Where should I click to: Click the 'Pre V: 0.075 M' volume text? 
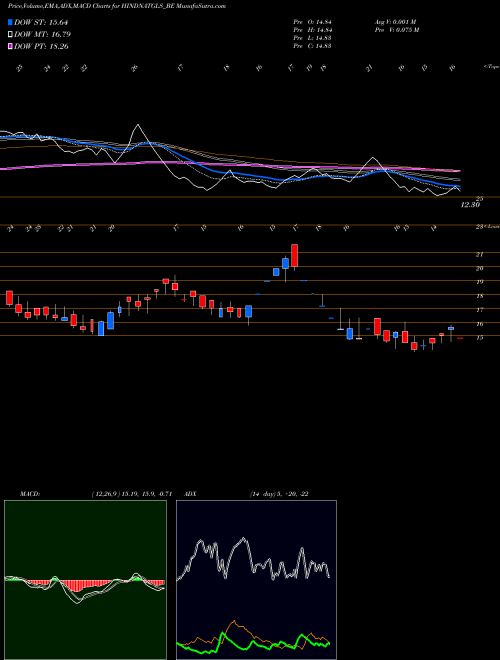click(x=398, y=30)
